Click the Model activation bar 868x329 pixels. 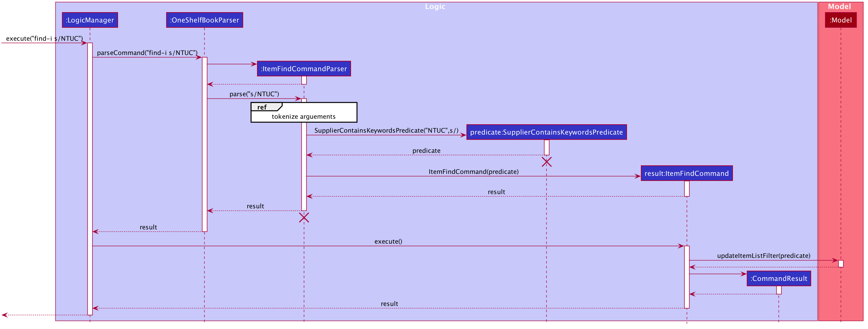pos(841,264)
